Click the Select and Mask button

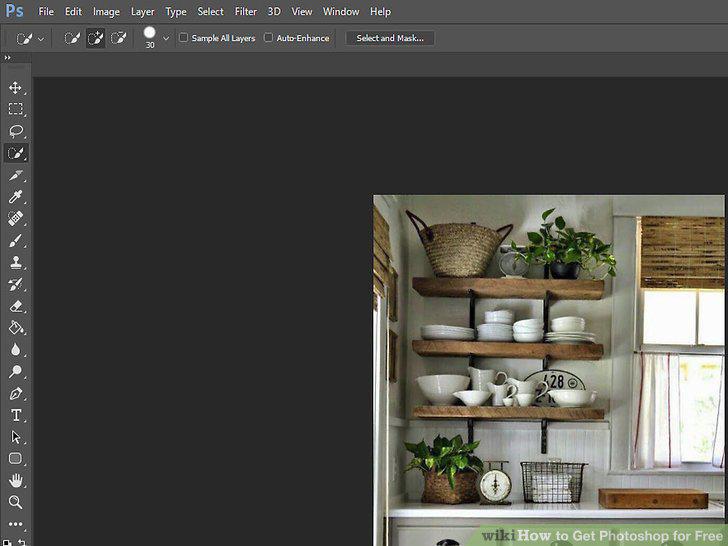(390, 38)
